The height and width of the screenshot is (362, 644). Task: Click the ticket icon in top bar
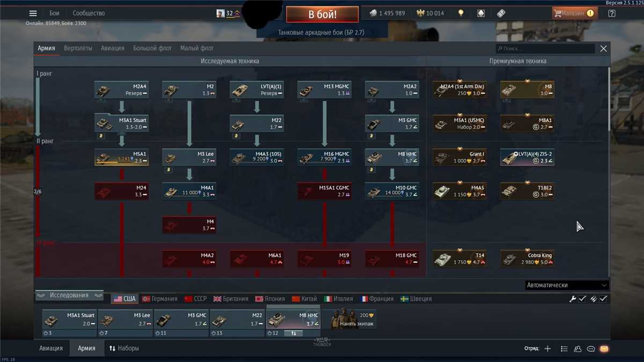pos(501,13)
